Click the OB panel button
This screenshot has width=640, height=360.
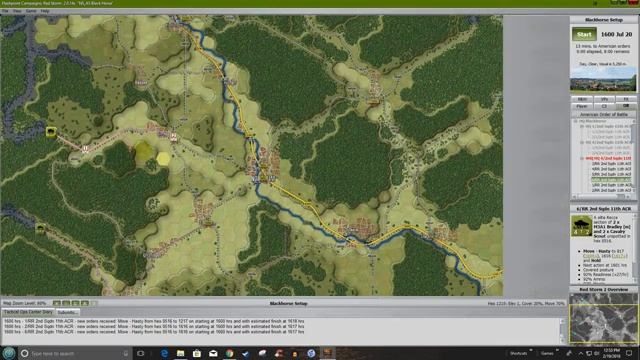(x=626, y=106)
